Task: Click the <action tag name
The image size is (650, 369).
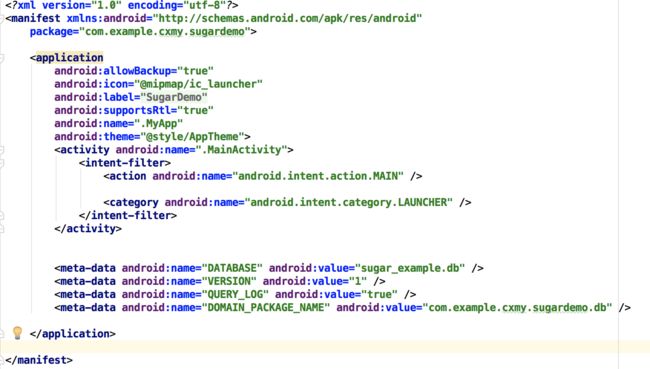Action: pyautogui.click(x=125, y=176)
